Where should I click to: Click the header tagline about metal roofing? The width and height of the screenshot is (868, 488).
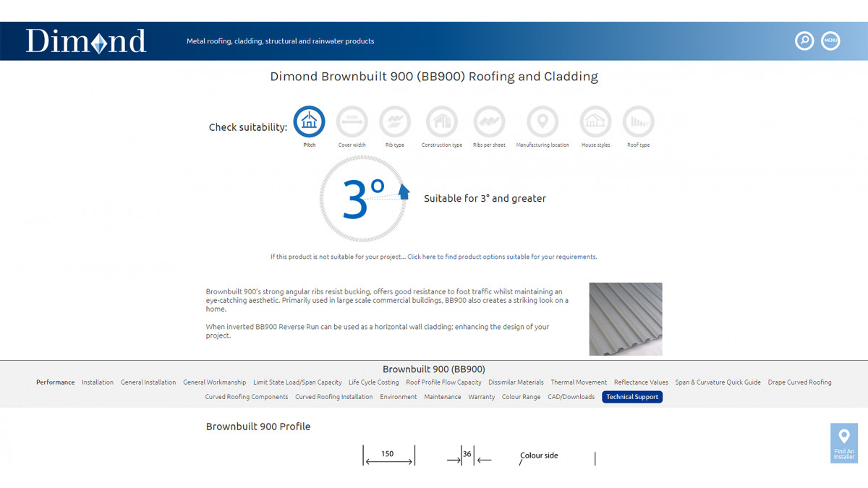pyautogui.click(x=281, y=41)
